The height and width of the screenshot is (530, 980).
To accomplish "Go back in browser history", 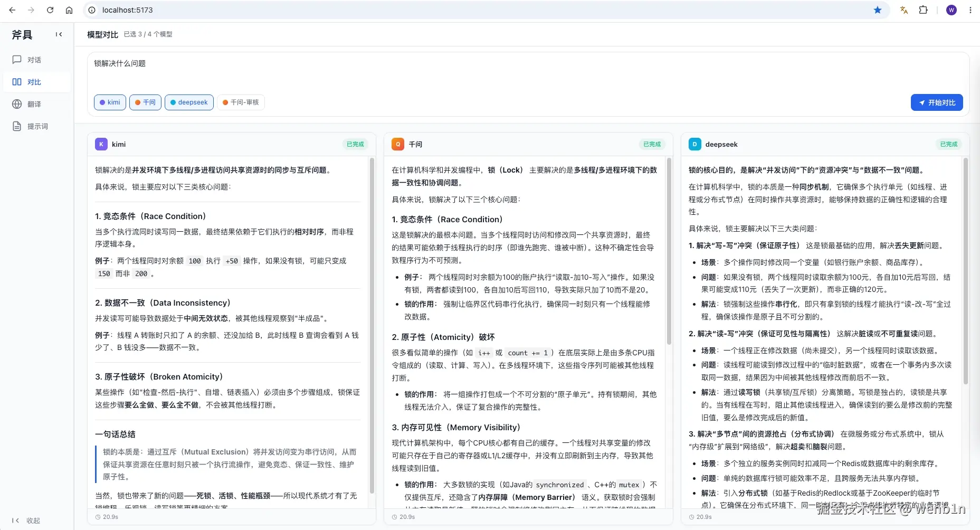I will [12, 10].
